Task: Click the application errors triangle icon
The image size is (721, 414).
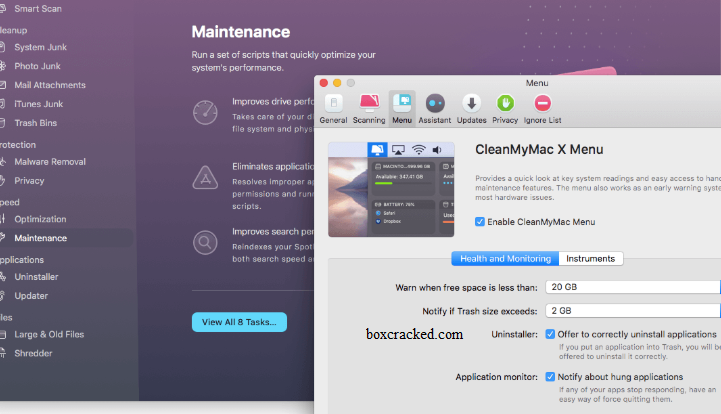Action: click(205, 178)
